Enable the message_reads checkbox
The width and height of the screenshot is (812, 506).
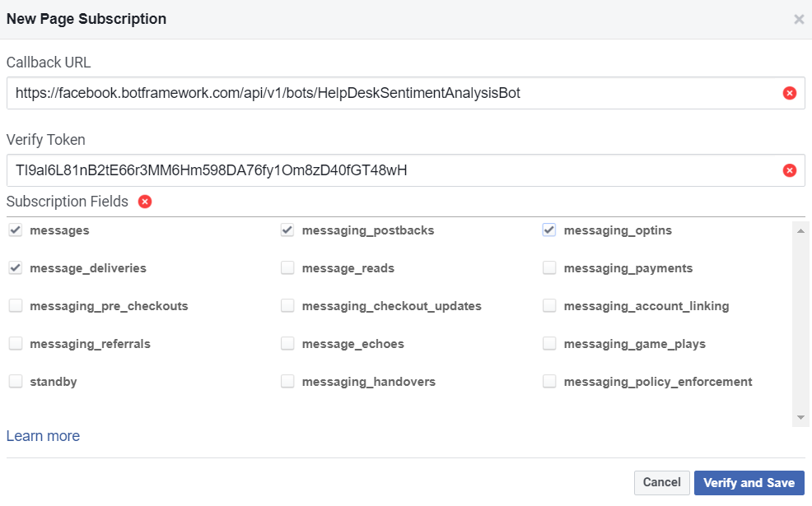tap(287, 268)
